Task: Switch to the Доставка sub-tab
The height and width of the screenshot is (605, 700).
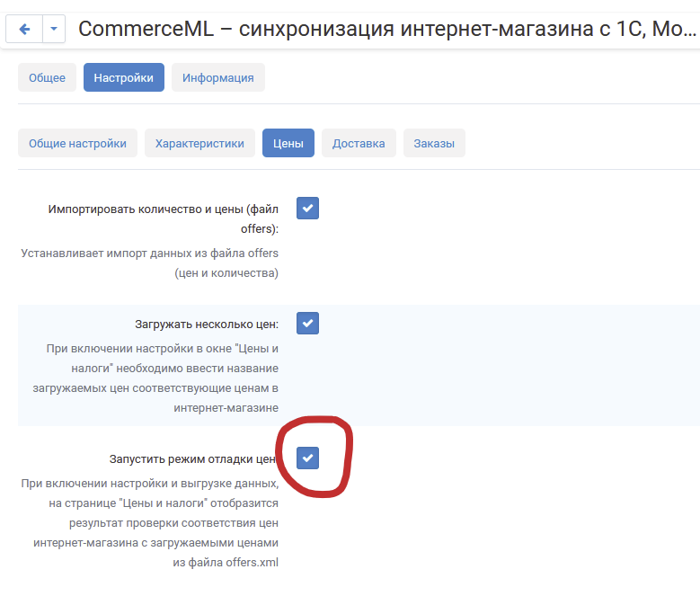Action: pos(359,143)
